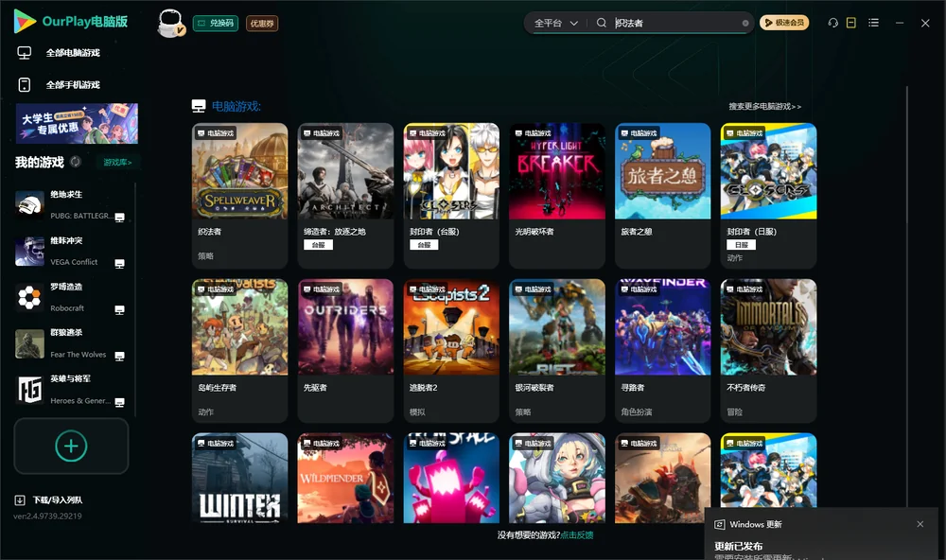Open the Escapists 2 逃脱者2 card
The width and height of the screenshot is (946, 560).
pyautogui.click(x=451, y=351)
